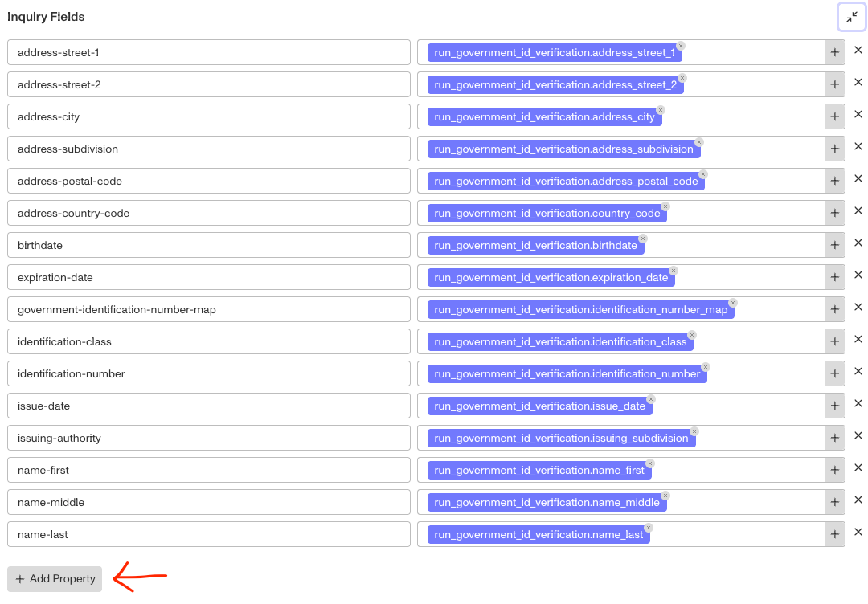Select the address_subdivision value tag
The width and height of the screenshot is (868, 604).
click(563, 149)
